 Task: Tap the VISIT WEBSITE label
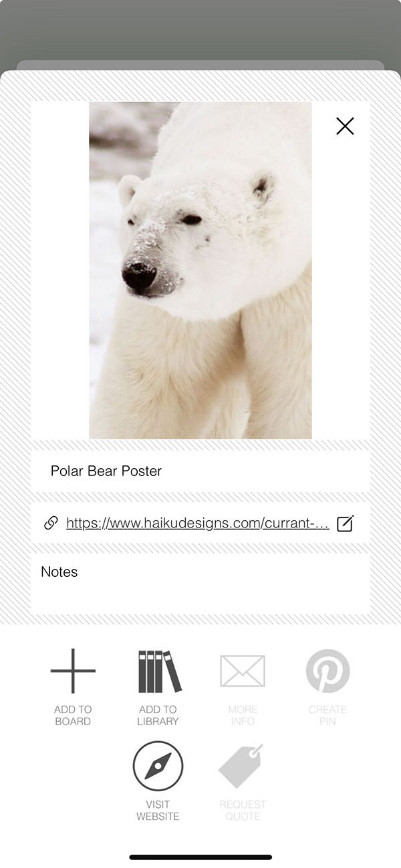(158, 810)
